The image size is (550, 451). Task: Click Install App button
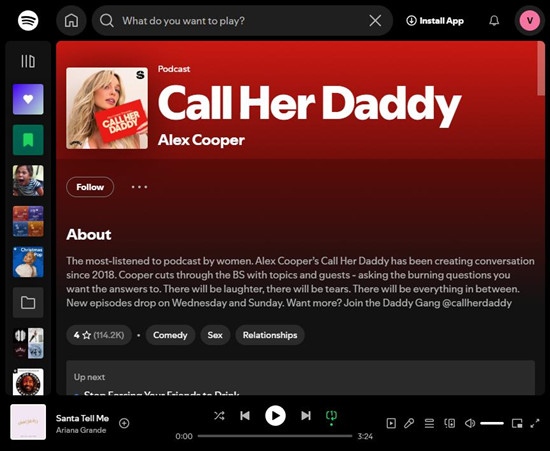point(435,21)
